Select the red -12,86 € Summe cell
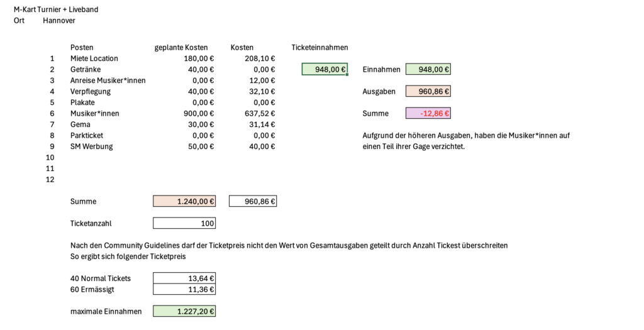 (428, 113)
